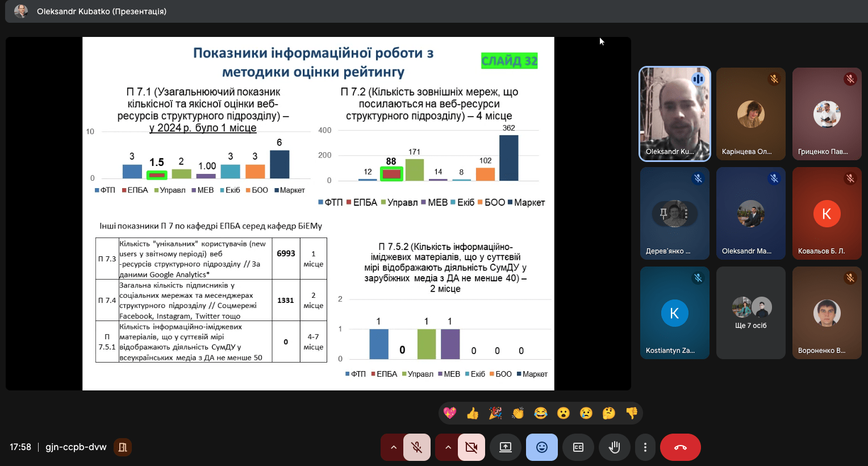Toggle closed captions button

click(578, 447)
